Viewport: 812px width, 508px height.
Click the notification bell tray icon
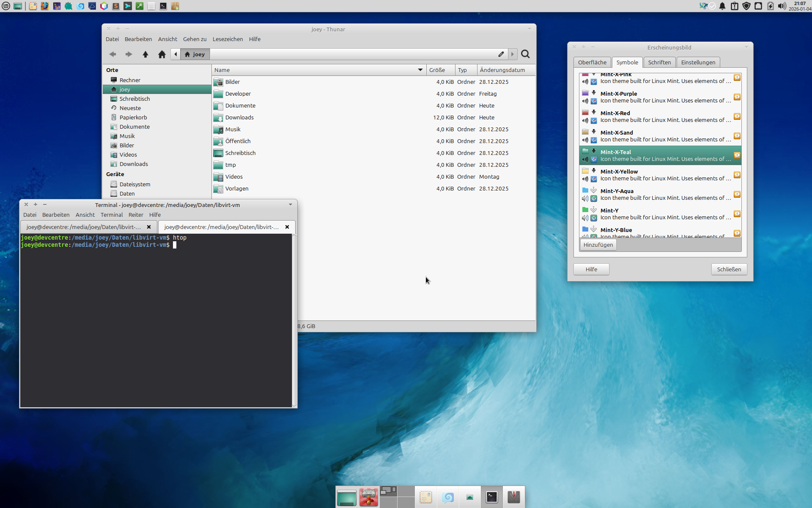click(x=722, y=6)
